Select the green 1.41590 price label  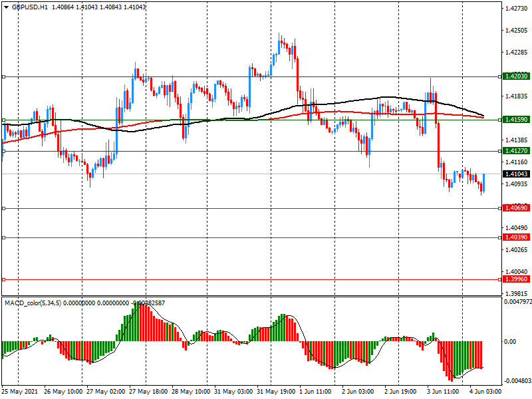click(x=516, y=120)
